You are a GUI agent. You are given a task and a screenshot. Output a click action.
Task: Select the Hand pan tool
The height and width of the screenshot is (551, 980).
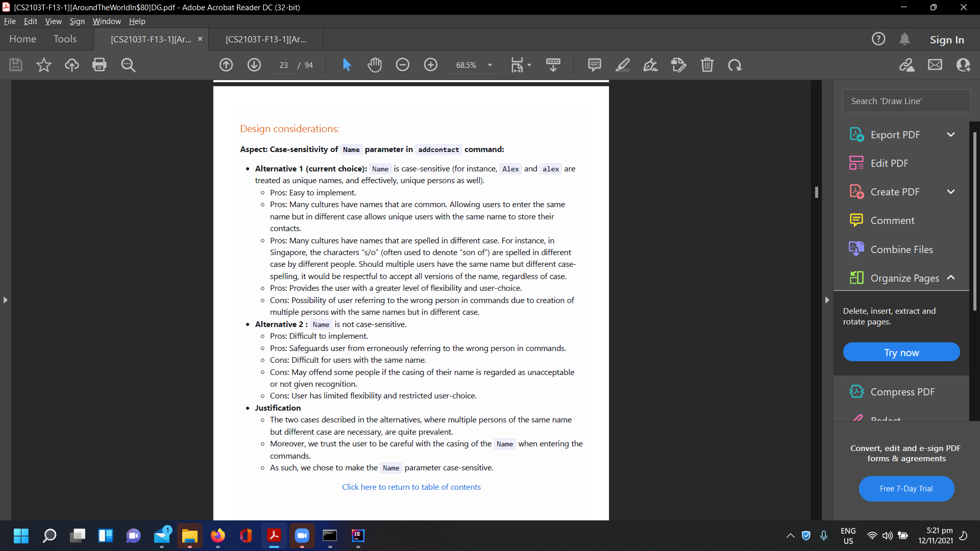pyautogui.click(x=375, y=65)
